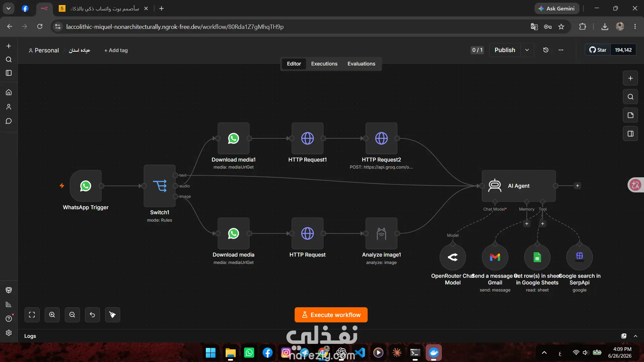Select the WhatsApp Trigger node
The height and width of the screenshot is (362, 644).
coord(86,186)
